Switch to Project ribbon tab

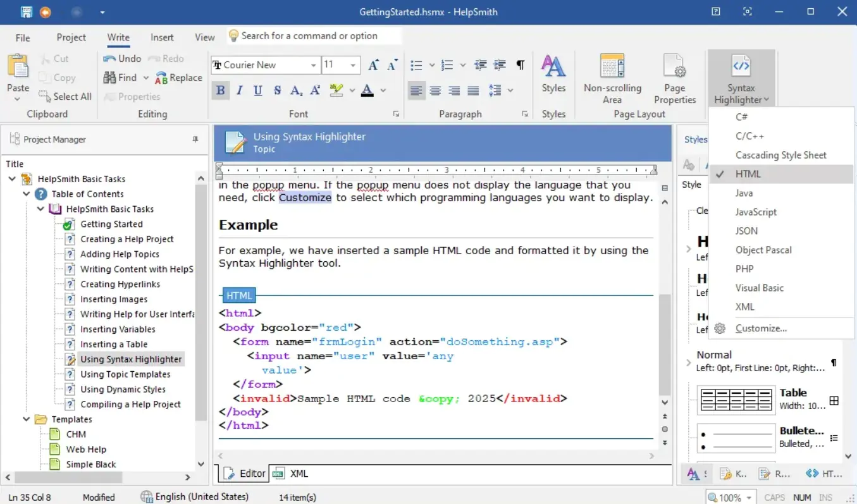pos(71,37)
